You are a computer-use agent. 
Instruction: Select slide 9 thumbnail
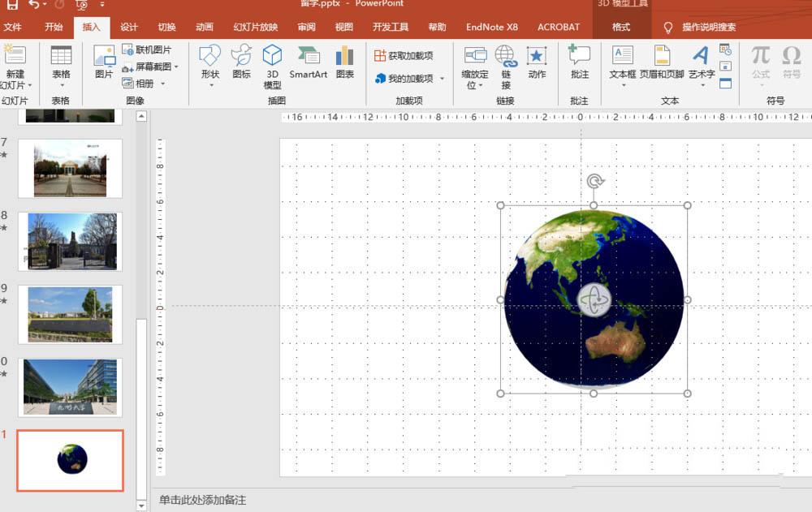coord(70,314)
